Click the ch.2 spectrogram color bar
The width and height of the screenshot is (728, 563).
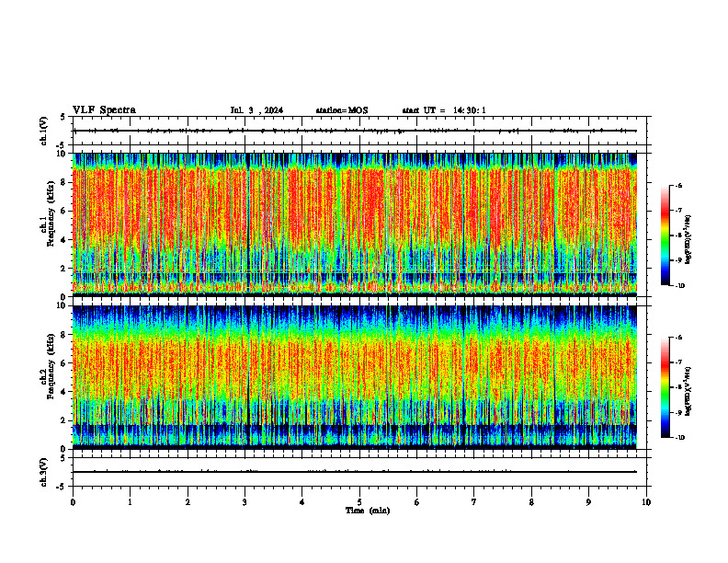click(x=665, y=387)
